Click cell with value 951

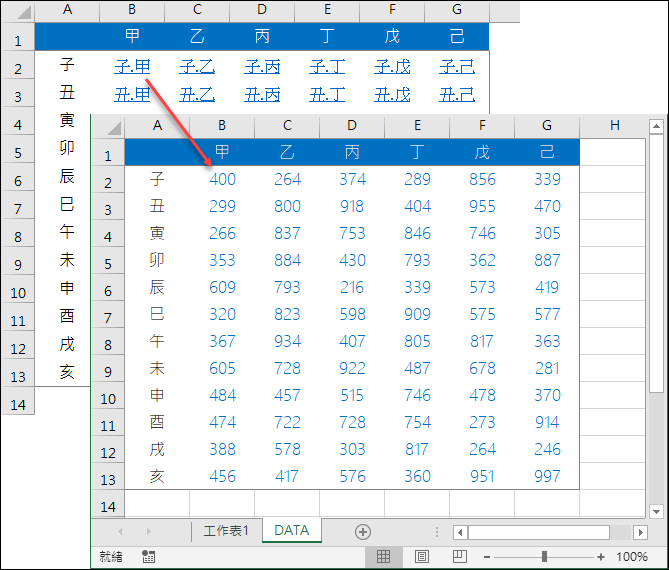coord(483,476)
